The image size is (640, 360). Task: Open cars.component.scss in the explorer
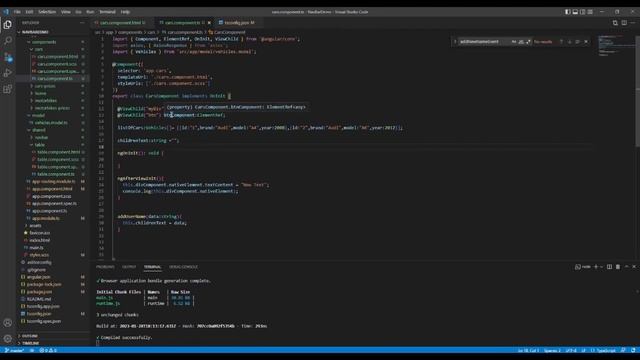tap(57, 64)
